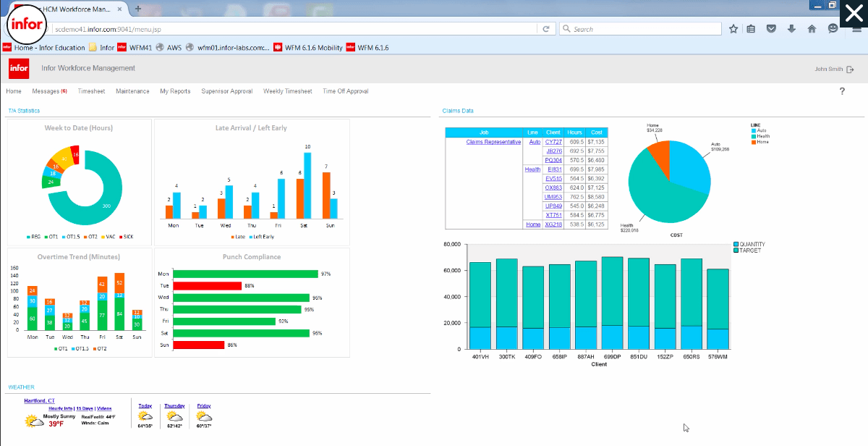Open the help question mark icon
The width and height of the screenshot is (868, 446).
click(x=842, y=91)
